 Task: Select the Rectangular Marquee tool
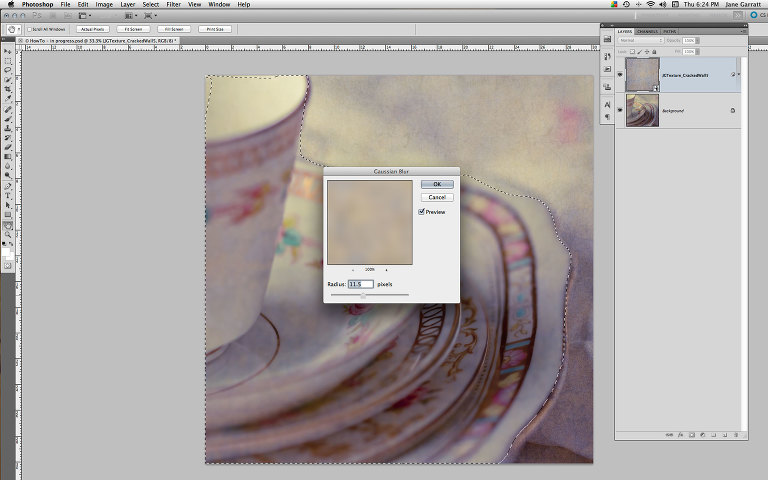pos(7,61)
